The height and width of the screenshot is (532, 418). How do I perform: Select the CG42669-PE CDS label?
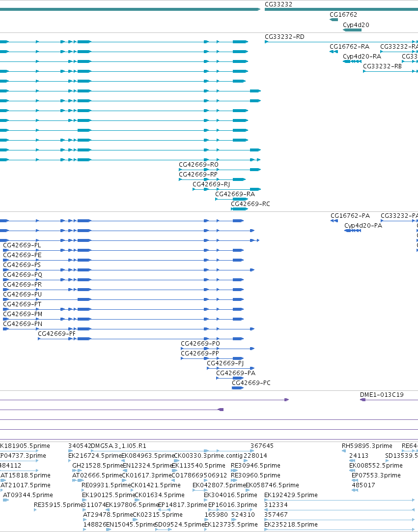point(23,255)
